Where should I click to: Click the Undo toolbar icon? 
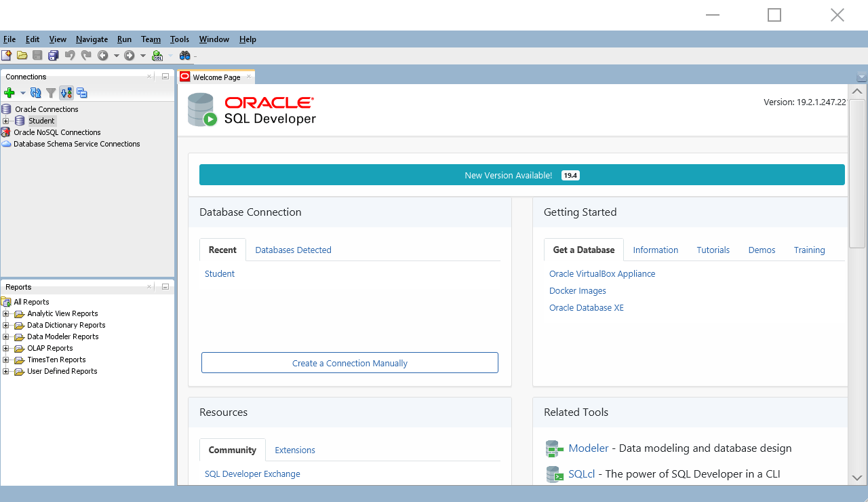pyautogui.click(x=70, y=56)
